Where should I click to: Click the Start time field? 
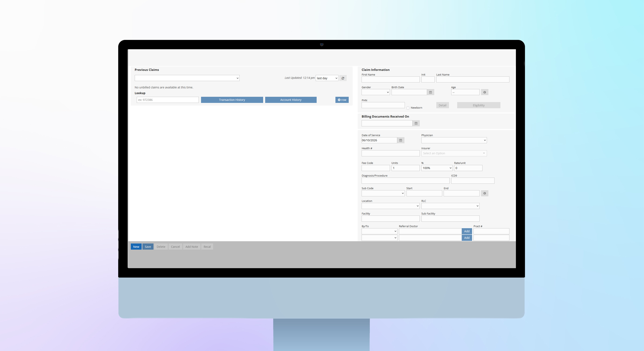424,193
